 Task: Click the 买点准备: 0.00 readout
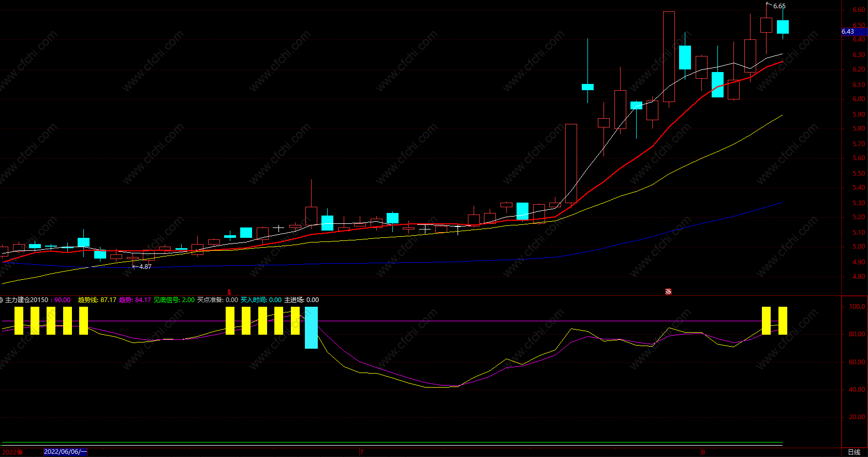pyautogui.click(x=217, y=300)
